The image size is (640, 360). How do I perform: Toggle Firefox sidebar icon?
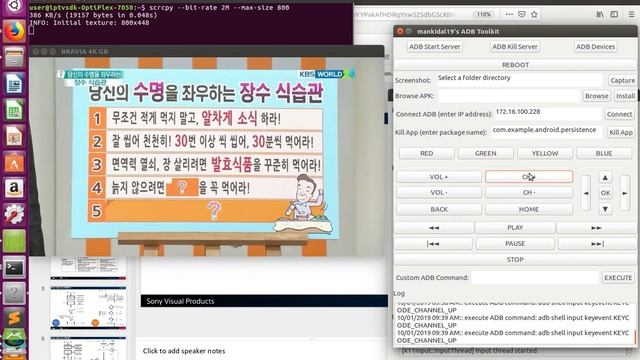pos(614,14)
